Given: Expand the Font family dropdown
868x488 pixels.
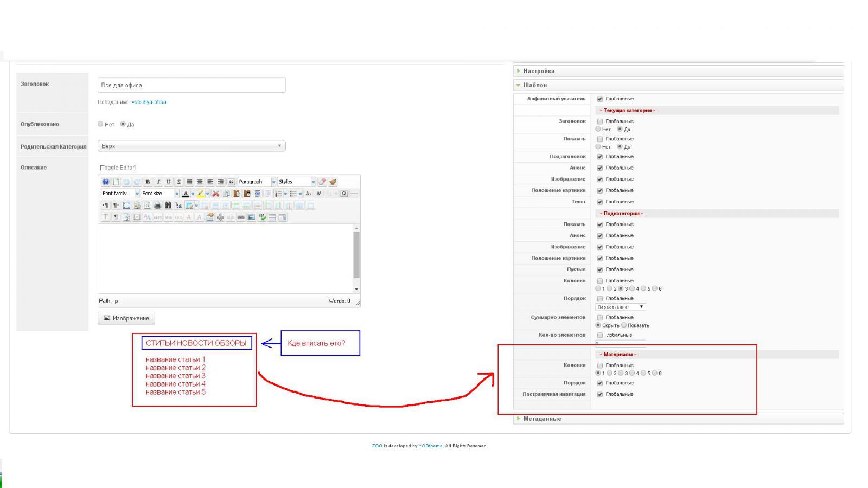Looking at the screenshot, I should pyautogui.click(x=120, y=194).
